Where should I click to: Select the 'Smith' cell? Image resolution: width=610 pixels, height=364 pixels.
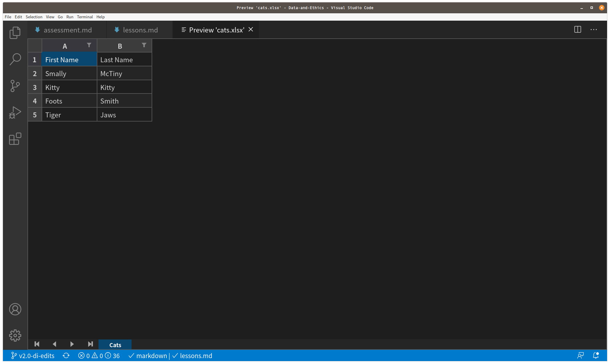pos(124,101)
